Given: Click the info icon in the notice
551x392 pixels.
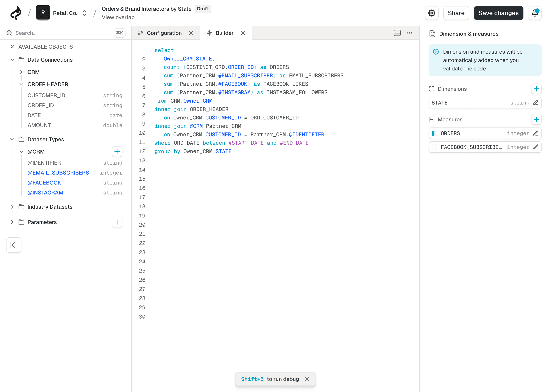Looking at the screenshot, I should tap(436, 52).
